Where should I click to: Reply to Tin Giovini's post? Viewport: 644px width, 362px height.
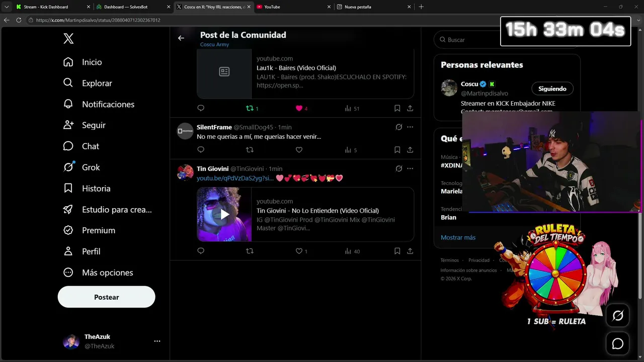coord(201,251)
